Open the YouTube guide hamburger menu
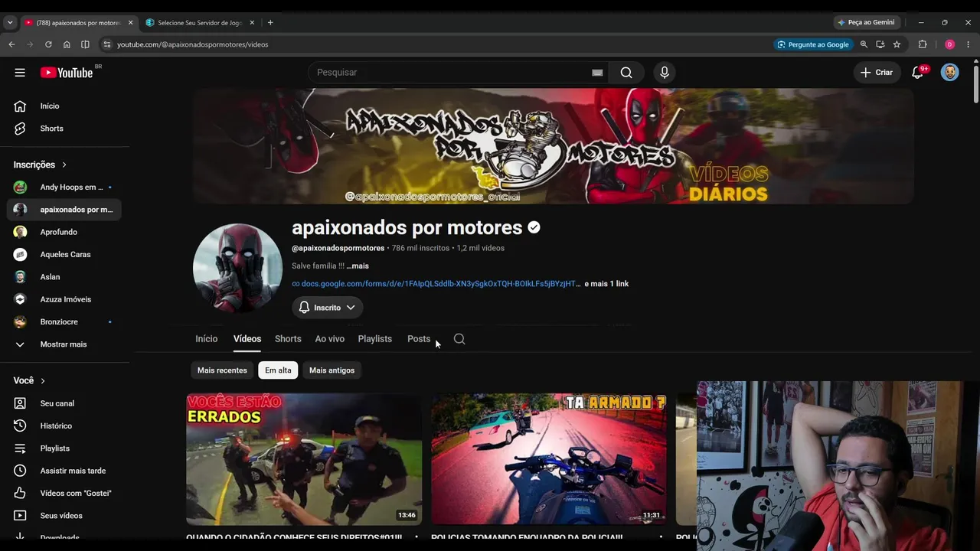Viewport: 980px width, 551px height. click(20, 73)
